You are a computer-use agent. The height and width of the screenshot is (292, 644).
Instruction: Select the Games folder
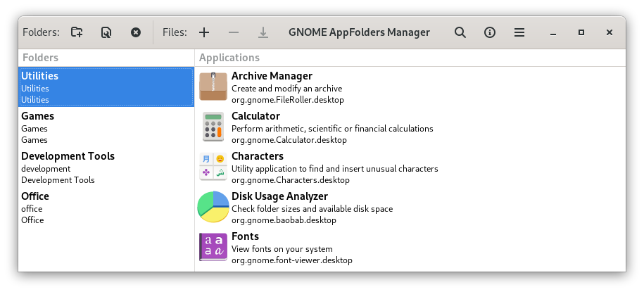click(x=106, y=127)
